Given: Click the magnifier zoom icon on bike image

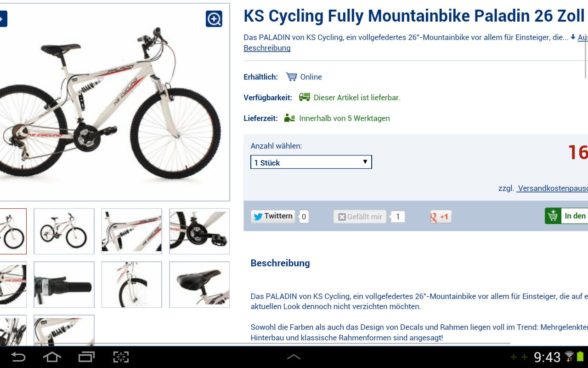Looking at the screenshot, I should click(214, 19).
